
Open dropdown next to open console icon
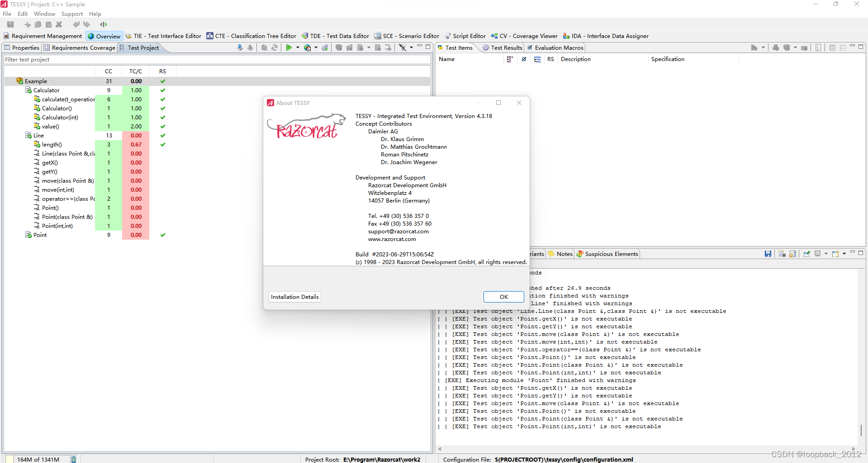click(x=844, y=254)
